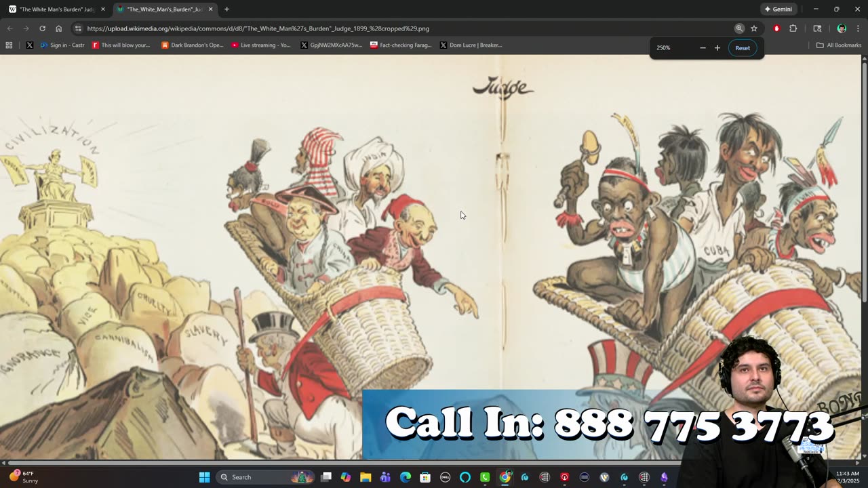Open the red circular app on taskbar
This screenshot has width=868, height=488.
pos(564,477)
